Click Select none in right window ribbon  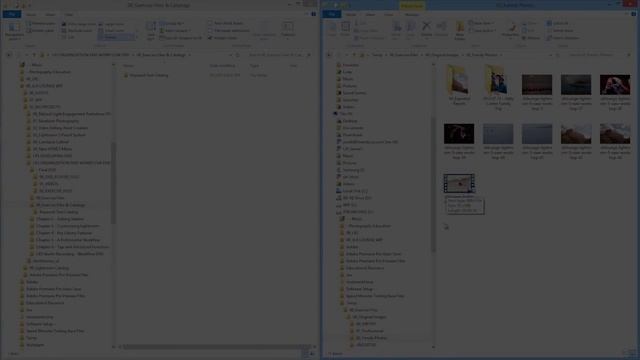point(561,31)
